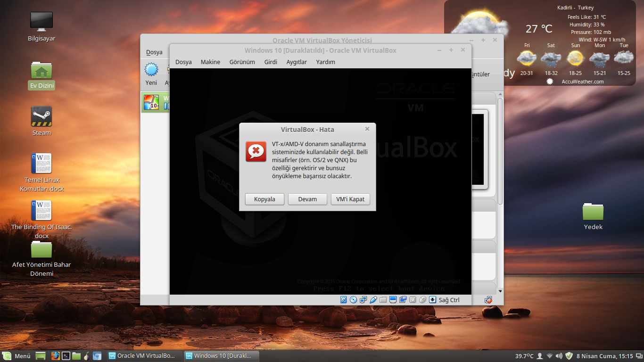This screenshot has height=362, width=644.
Task: Open the Dosya menu in the Windows 10 VM window
Action: (183, 62)
